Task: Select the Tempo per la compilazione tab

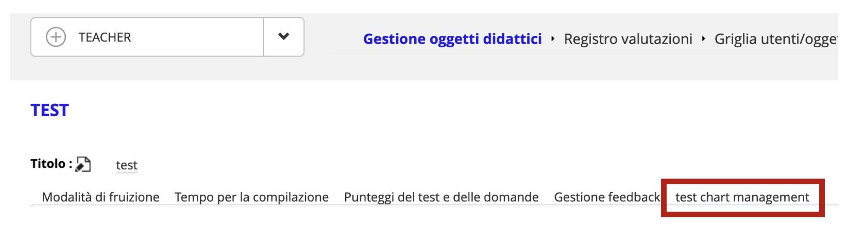Action: pos(251,197)
